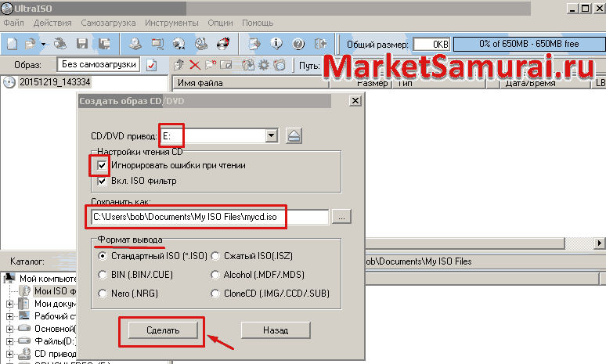The image size is (606, 364).
Task: Click the Up one folder icon
Action: click(179, 65)
